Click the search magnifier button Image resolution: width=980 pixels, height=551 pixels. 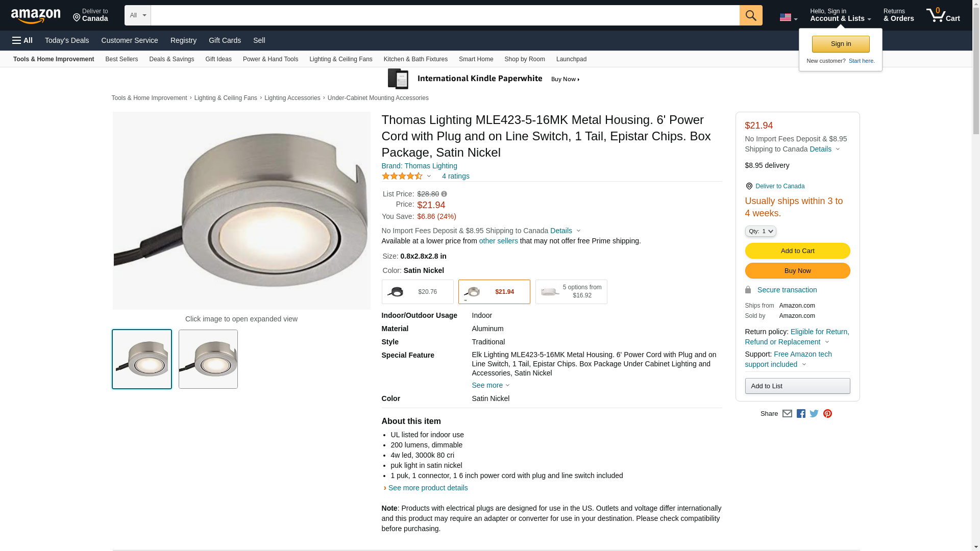750,15
